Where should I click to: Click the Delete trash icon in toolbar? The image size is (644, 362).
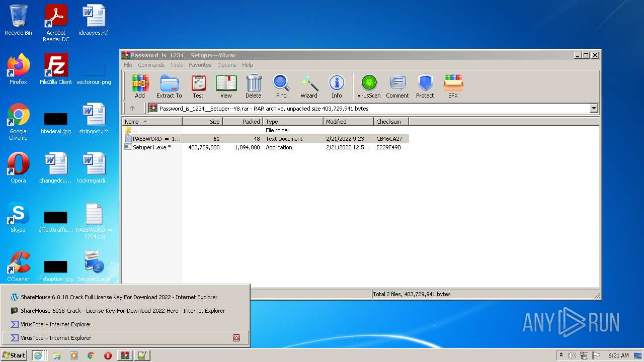tap(254, 86)
